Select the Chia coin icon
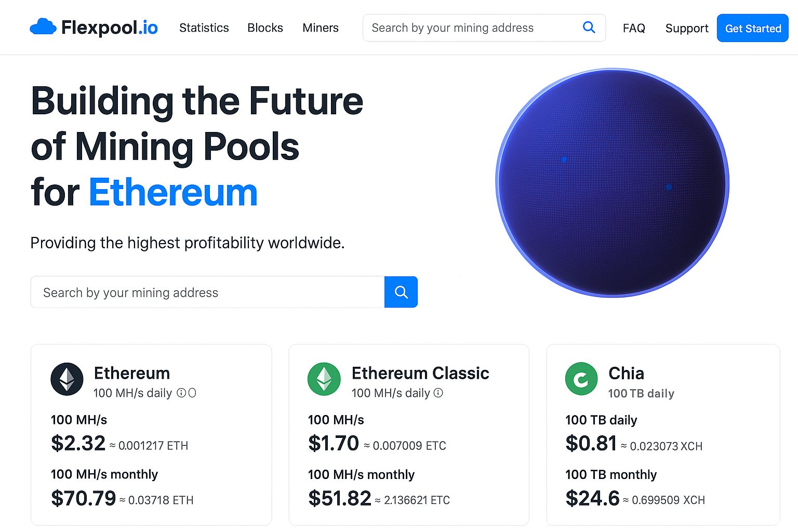The image size is (798, 532). tap(581, 379)
